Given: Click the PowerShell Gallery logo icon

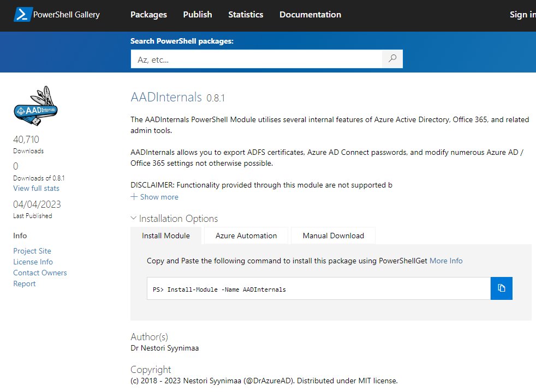Looking at the screenshot, I should coord(23,15).
